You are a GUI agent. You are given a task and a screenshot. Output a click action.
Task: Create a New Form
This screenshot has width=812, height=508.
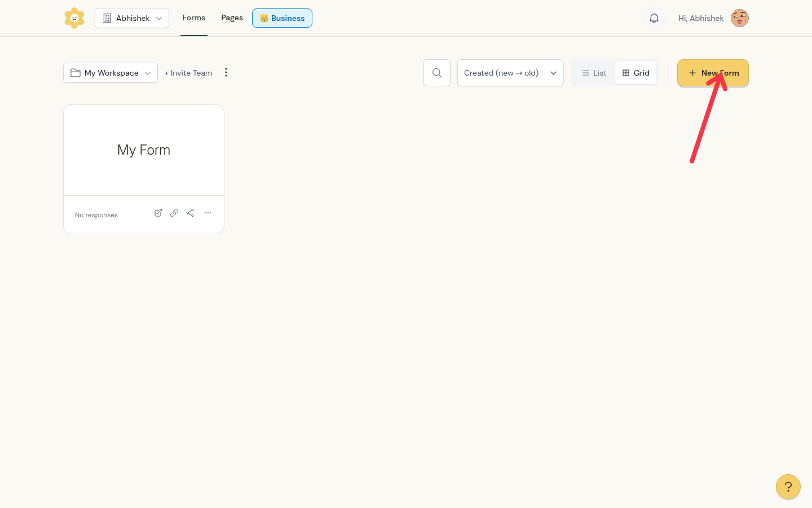(x=713, y=73)
